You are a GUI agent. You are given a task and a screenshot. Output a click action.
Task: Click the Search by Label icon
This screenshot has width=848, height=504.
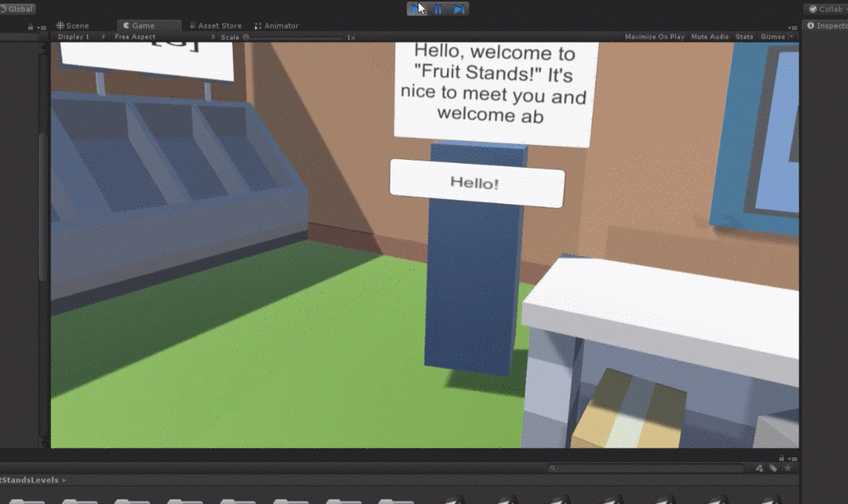point(773,469)
